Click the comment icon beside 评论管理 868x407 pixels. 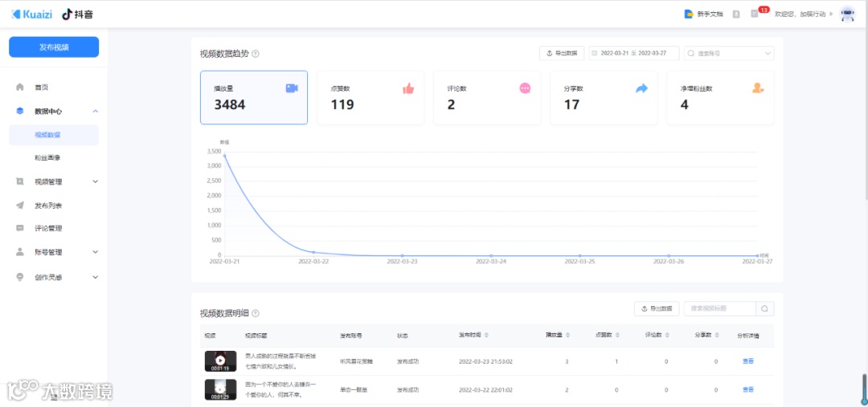[x=20, y=228]
